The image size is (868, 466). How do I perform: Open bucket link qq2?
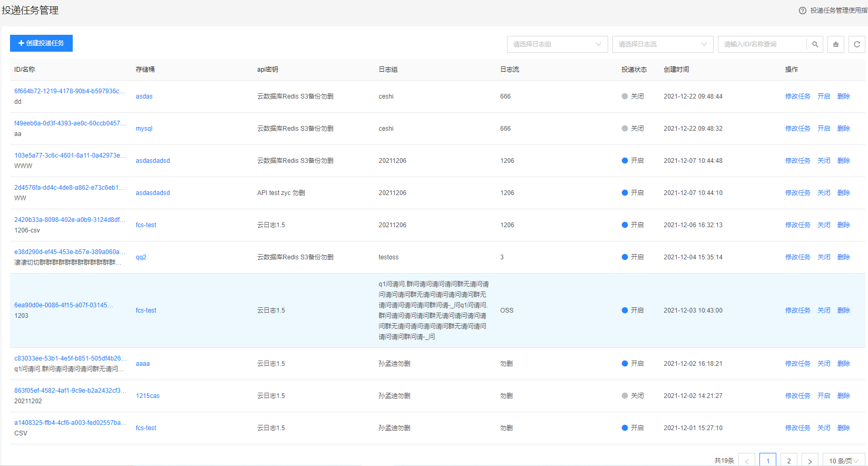coord(141,257)
